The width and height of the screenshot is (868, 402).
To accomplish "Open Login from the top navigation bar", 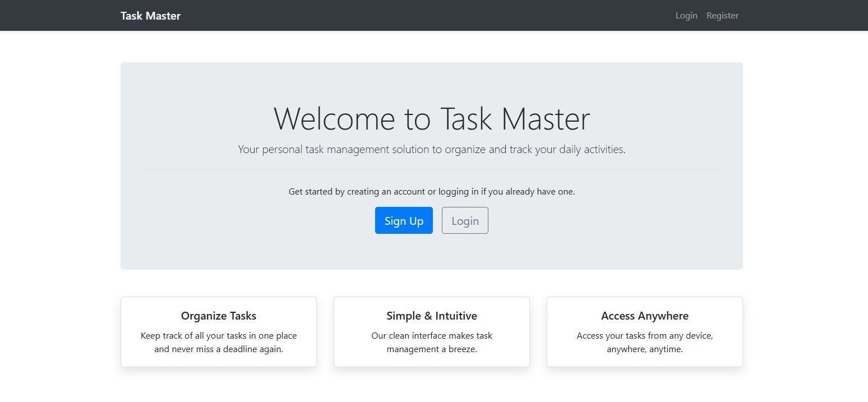I will pyautogui.click(x=686, y=16).
